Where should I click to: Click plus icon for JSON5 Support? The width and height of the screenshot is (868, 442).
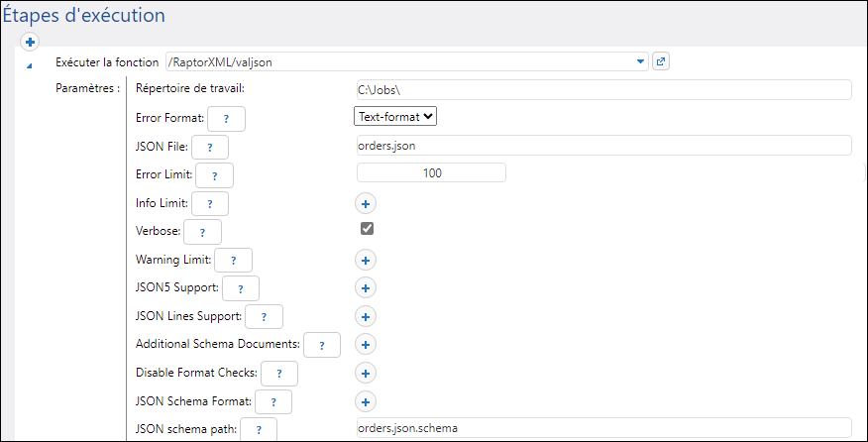365,288
